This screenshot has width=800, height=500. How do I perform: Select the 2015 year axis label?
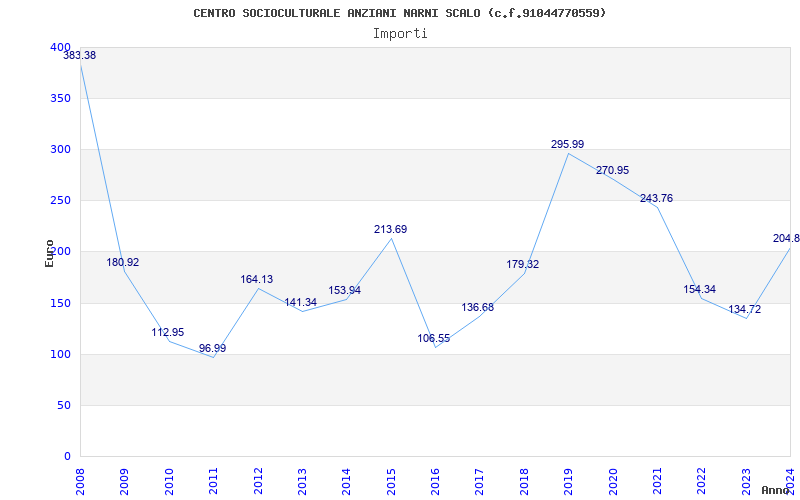click(x=391, y=481)
